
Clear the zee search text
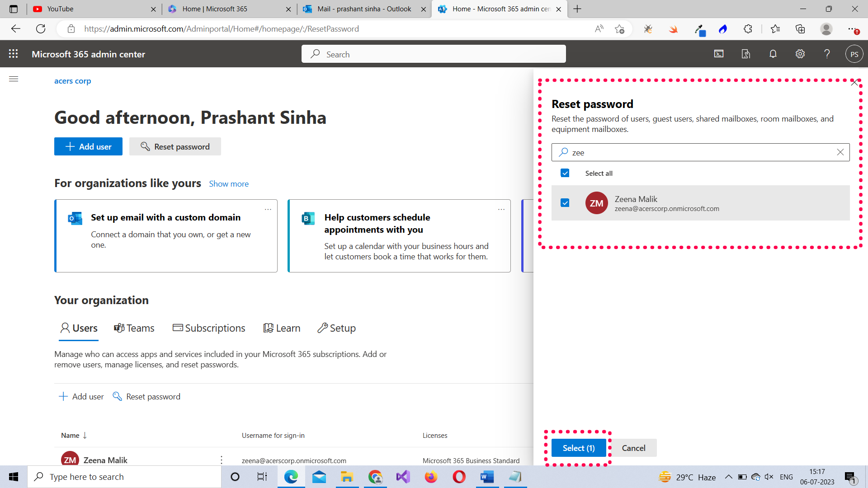point(840,152)
